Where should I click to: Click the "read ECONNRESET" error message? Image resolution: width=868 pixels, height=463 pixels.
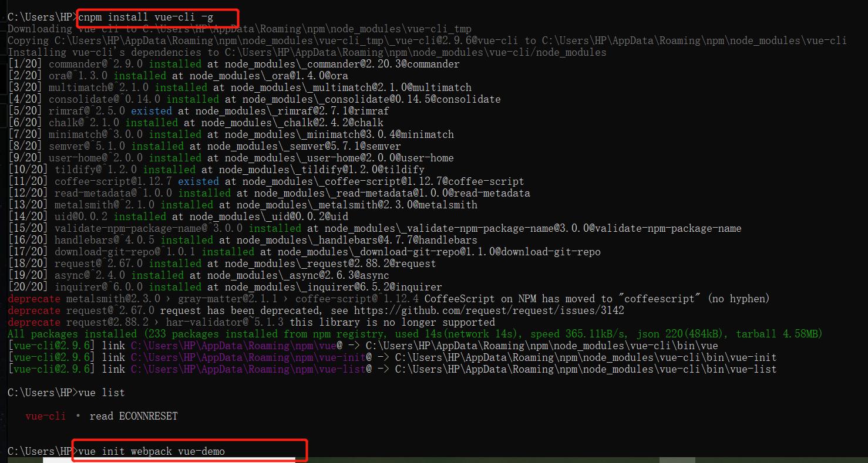pos(133,416)
